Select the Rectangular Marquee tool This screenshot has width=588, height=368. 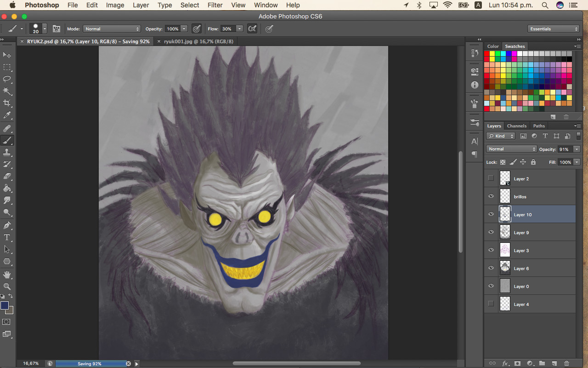[x=7, y=67]
